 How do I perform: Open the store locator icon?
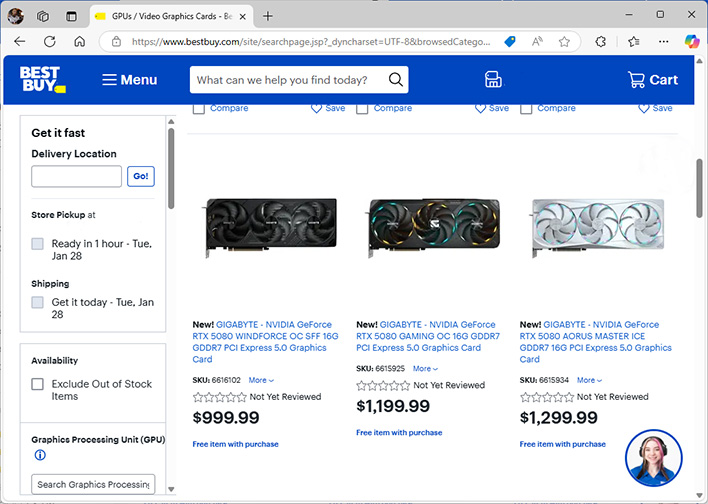(493, 79)
